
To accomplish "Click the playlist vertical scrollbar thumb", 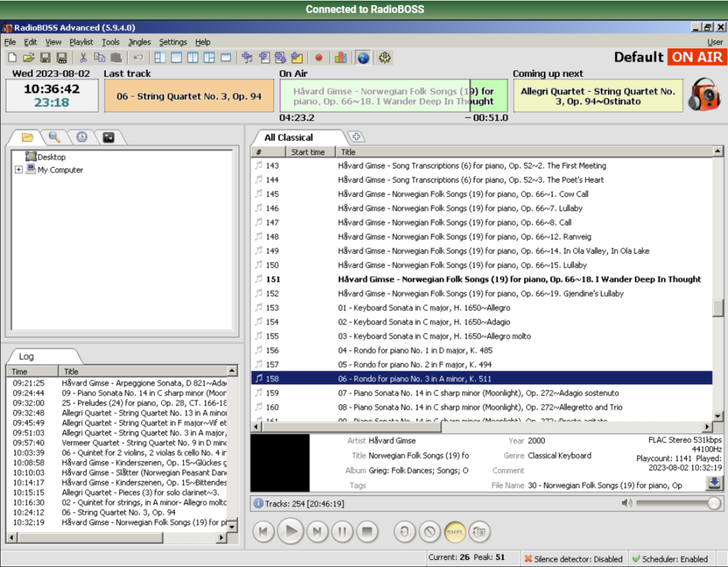I will (718, 308).
